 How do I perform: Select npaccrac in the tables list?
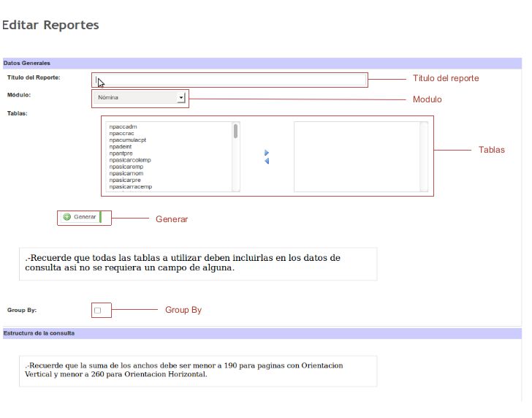pyautogui.click(x=121, y=133)
